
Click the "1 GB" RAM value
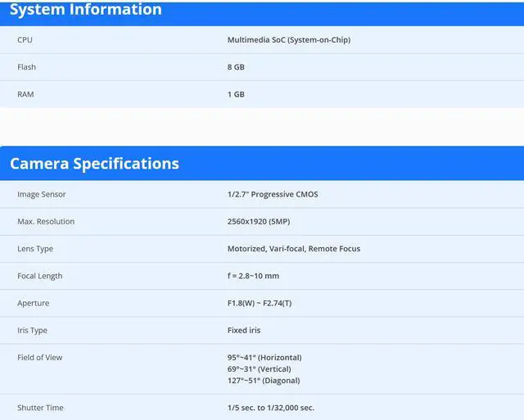pyautogui.click(x=236, y=94)
